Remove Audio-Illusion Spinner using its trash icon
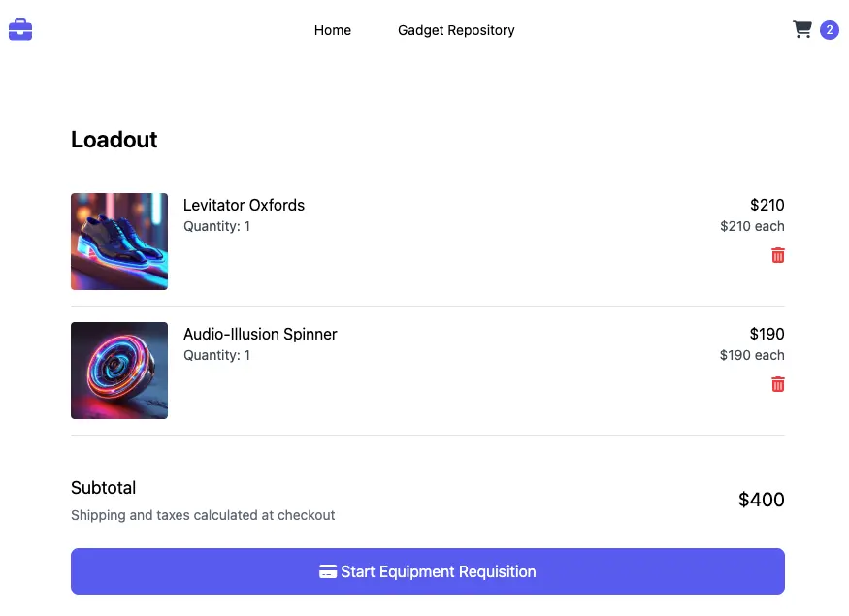The height and width of the screenshot is (616, 849). (x=777, y=384)
